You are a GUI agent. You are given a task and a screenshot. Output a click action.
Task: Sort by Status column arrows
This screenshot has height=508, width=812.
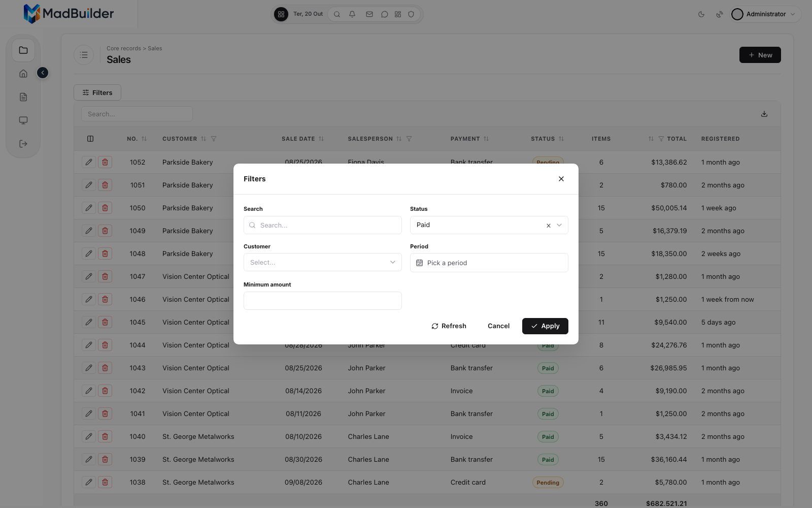(x=561, y=139)
